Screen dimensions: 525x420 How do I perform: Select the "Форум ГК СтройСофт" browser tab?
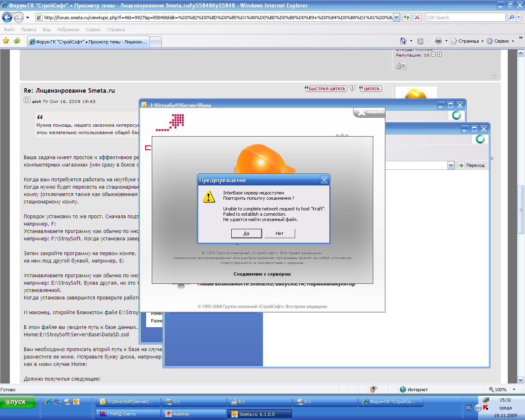[x=88, y=42]
